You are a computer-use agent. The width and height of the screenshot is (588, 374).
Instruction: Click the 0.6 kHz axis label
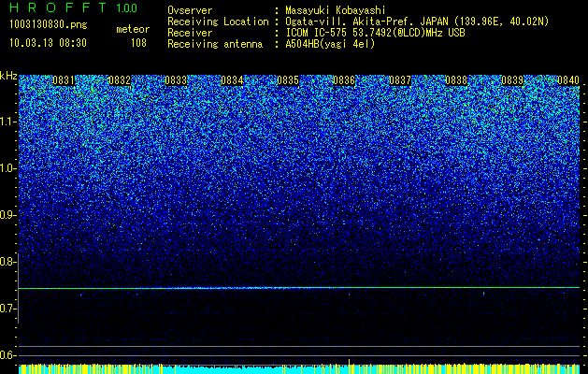click(7, 355)
